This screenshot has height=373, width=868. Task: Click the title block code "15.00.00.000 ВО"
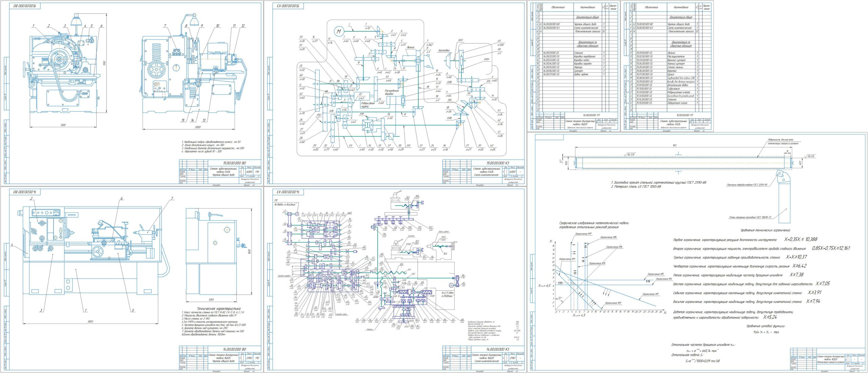pyautogui.click(x=234, y=163)
